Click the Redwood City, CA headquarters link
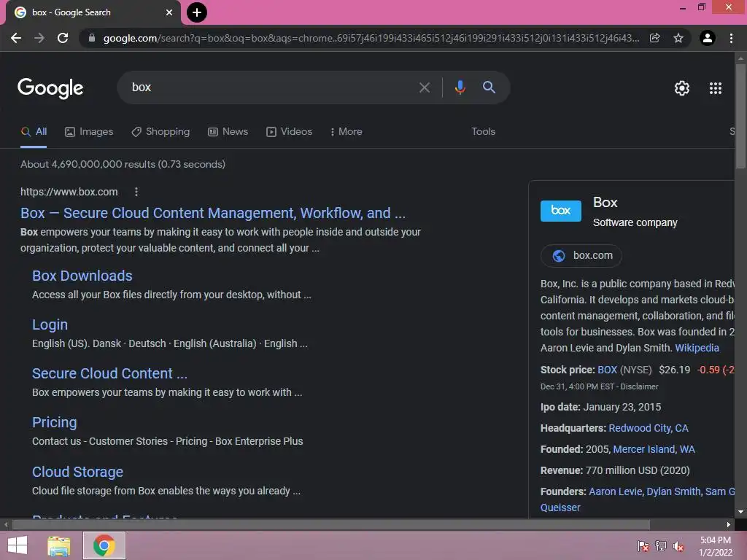The image size is (747, 560). pos(649,428)
